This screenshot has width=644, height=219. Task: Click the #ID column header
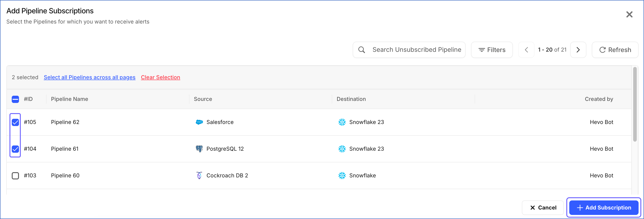click(x=28, y=99)
